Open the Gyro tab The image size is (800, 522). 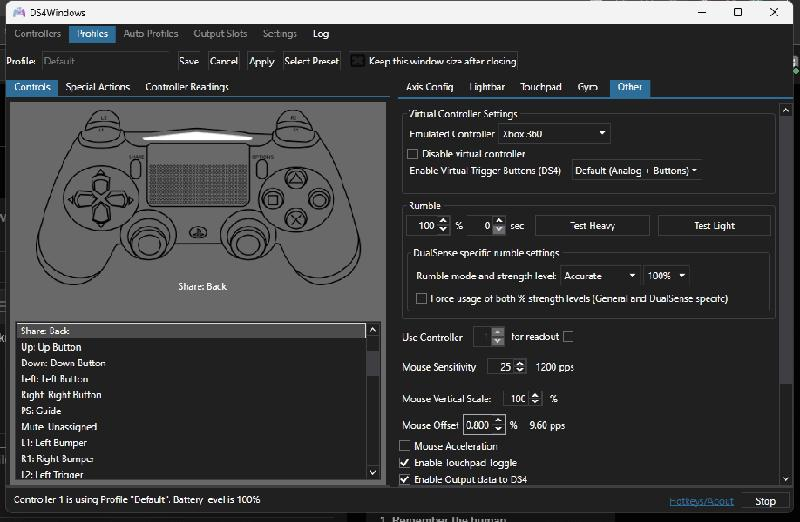[x=587, y=87]
